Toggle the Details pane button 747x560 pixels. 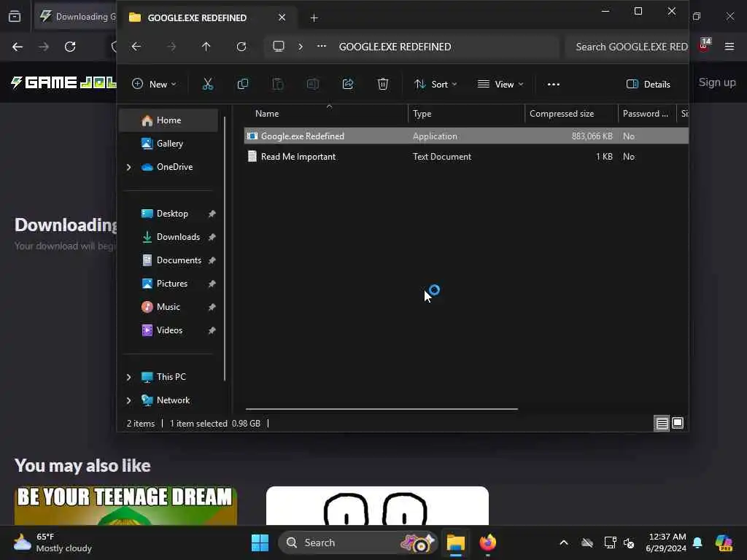pos(649,85)
